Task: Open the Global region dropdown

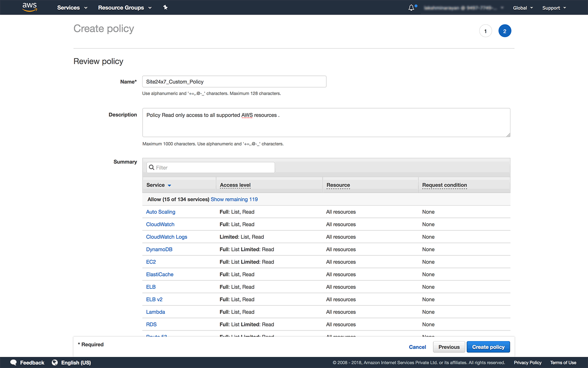Action: coord(523,8)
